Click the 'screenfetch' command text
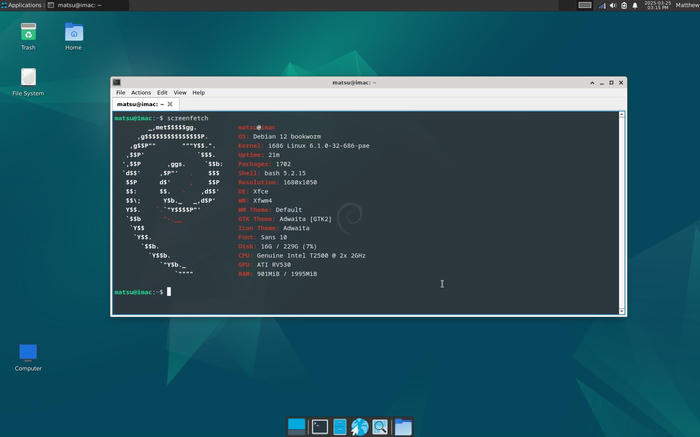Viewport: 700px width, 437px height. [x=188, y=118]
